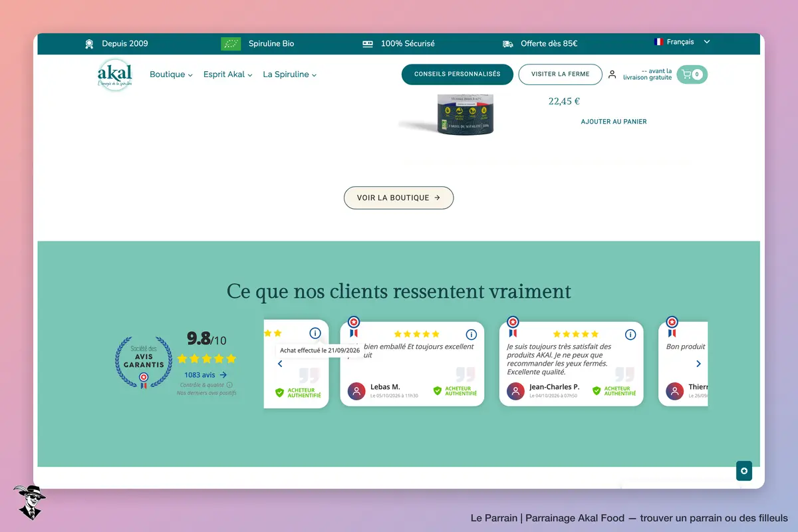Click the organic Spiruline Bio label icon
The width and height of the screenshot is (798, 532).
[x=231, y=44]
